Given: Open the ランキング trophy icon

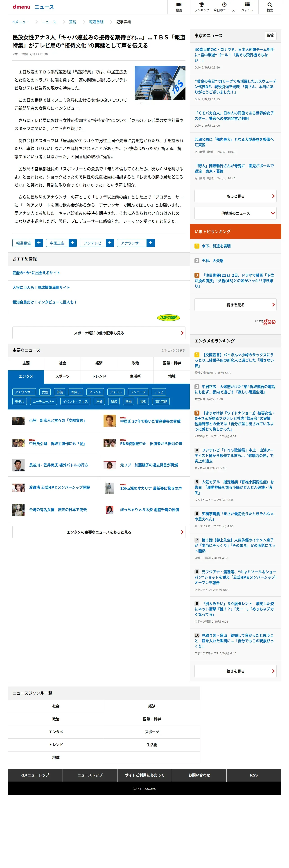Looking at the screenshot, I should [201, 7].
